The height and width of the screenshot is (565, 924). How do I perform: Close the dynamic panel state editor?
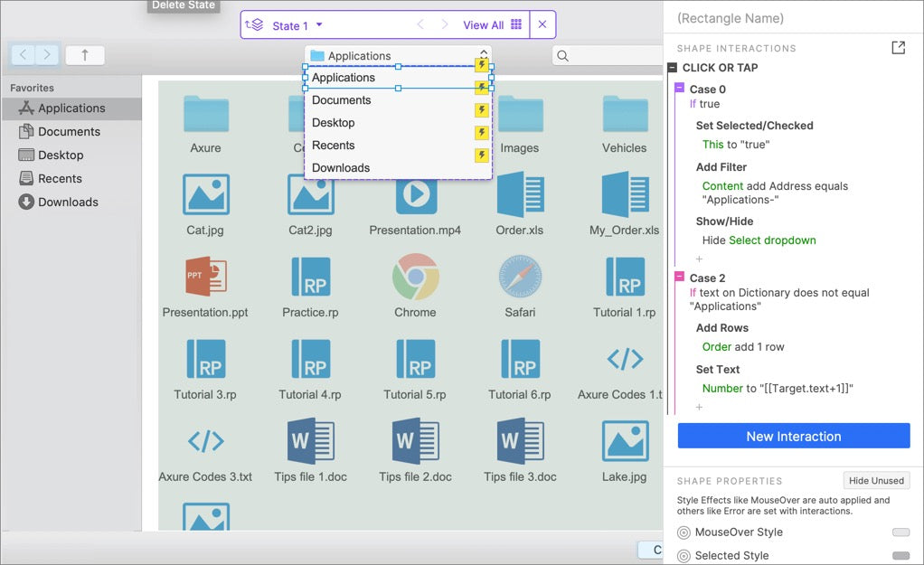pos(542,24)
